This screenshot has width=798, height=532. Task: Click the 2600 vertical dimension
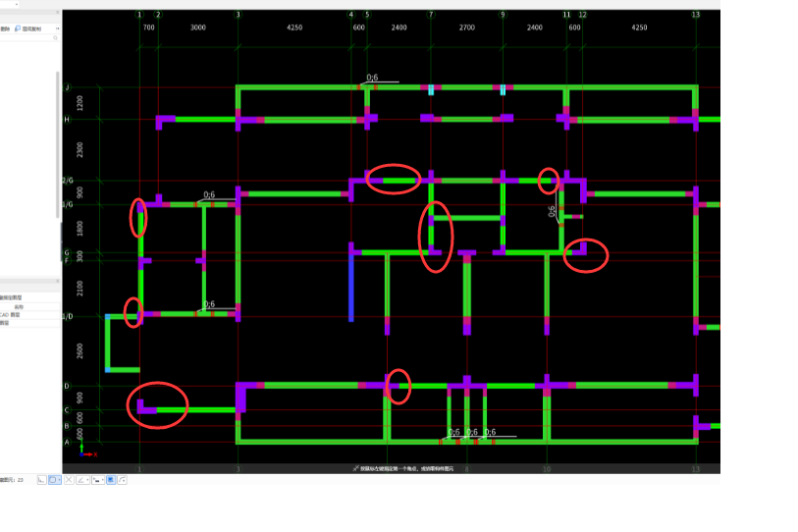[x=80, y=350]
